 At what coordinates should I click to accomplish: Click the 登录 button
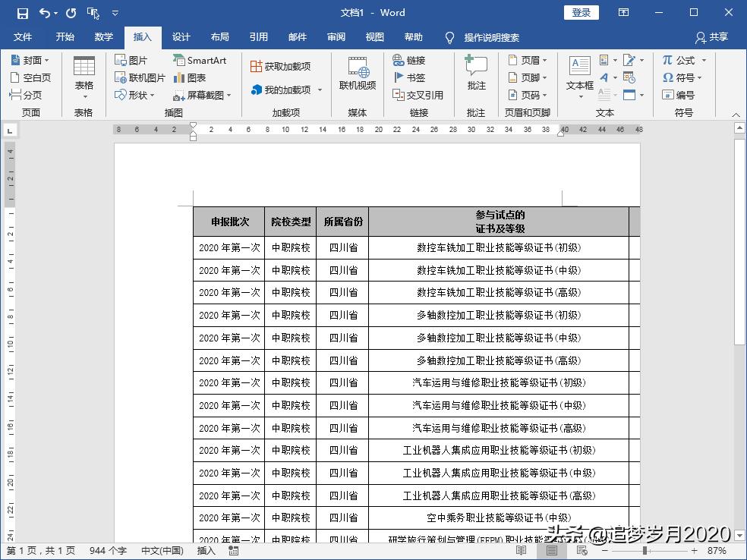(580, 12)
